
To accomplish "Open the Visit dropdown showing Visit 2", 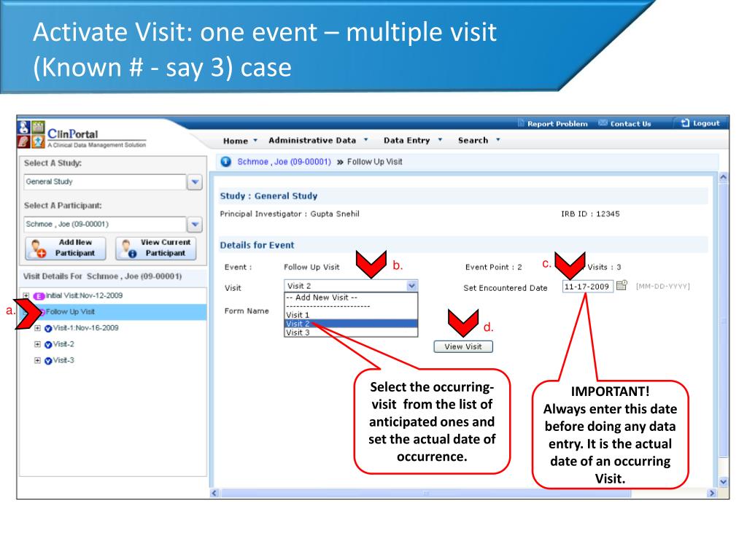I will tap(351, 286).
